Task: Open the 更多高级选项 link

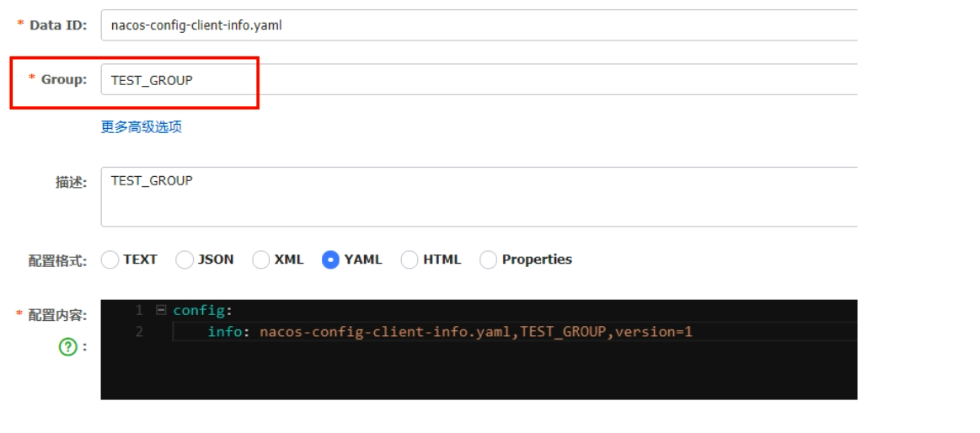Action: [142, 127]
